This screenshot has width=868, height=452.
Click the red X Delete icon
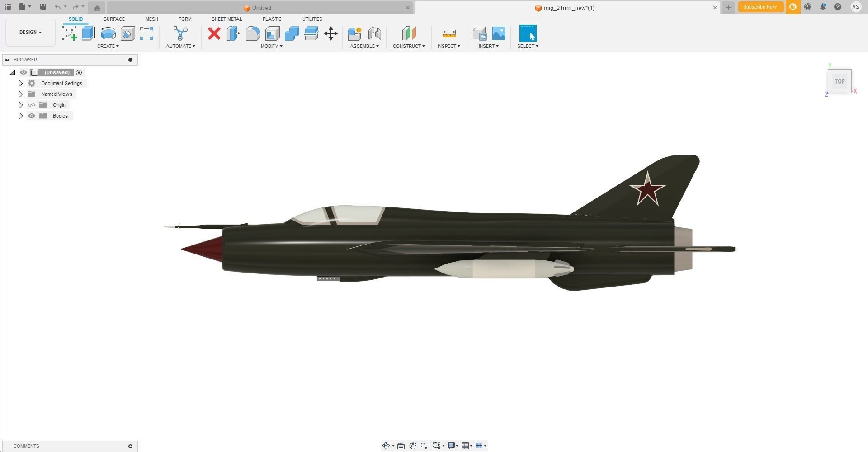point(214,33)
